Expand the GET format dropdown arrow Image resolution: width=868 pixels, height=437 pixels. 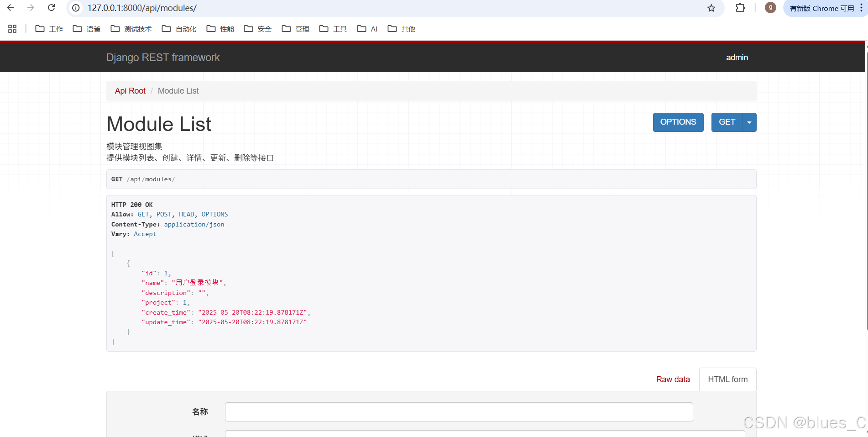(749, 122)
